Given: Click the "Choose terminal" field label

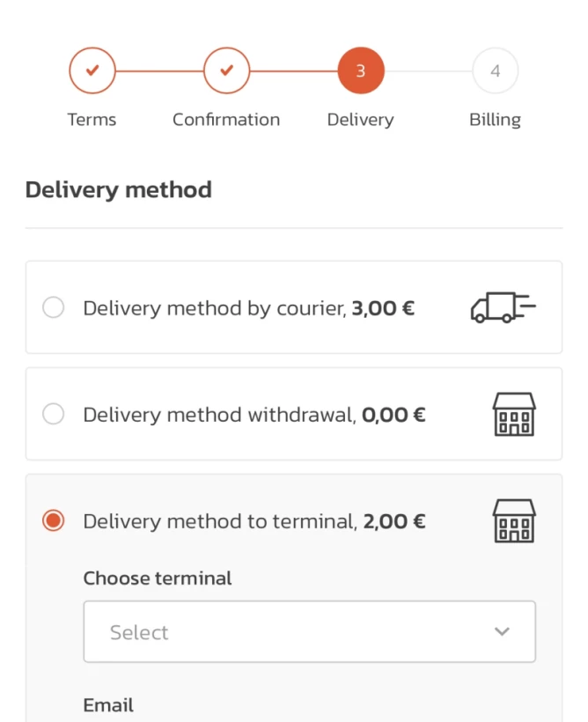Looking at the screenshot, I should (158, 578).
